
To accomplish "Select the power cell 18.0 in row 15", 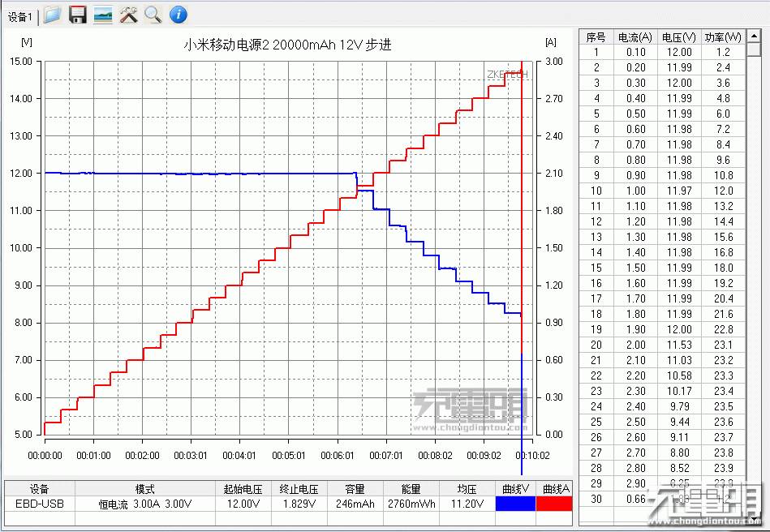I will click(x=723, y=268).
